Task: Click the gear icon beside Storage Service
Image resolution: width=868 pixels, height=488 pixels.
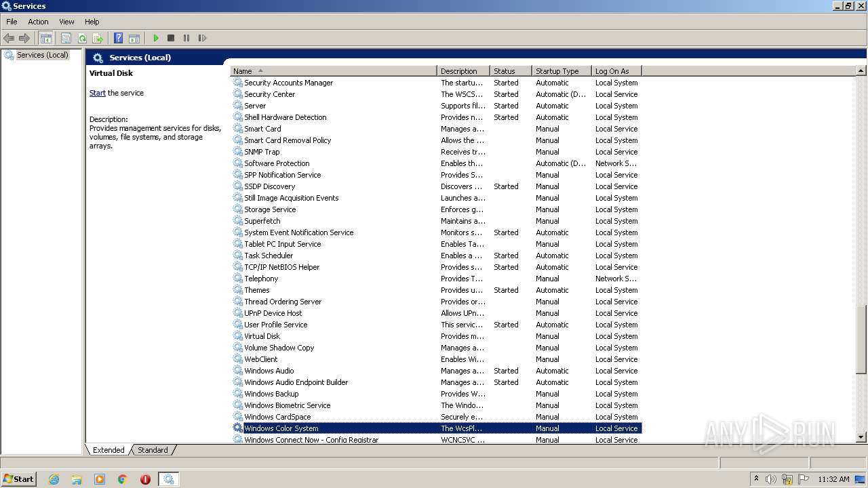Action: click(x=238, y=209)
